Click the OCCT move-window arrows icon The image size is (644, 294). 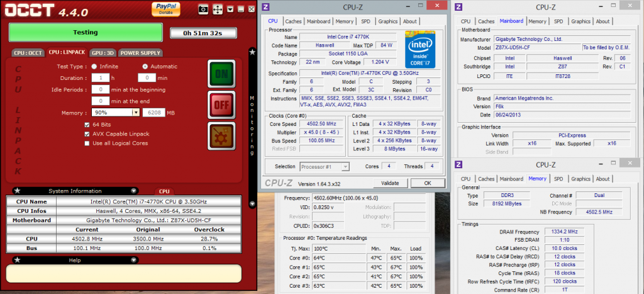(218, 9)
